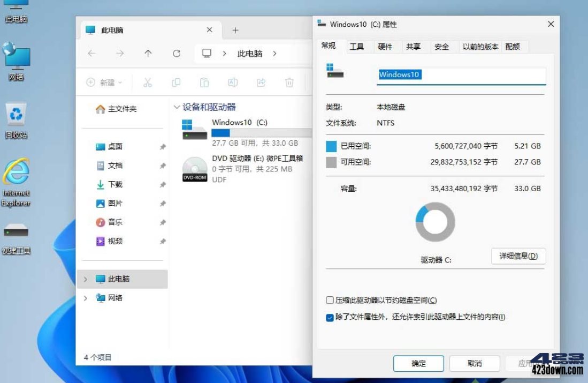
Task: Select the DVD-ROM drive icon
Action: click(195, 169)
